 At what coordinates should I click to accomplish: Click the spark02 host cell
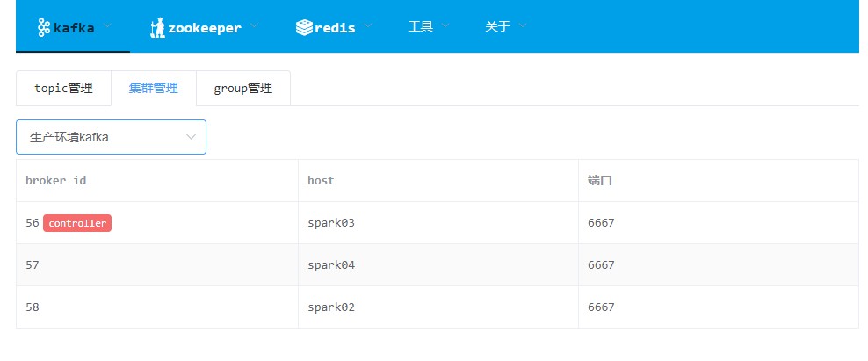coord(331,307)
